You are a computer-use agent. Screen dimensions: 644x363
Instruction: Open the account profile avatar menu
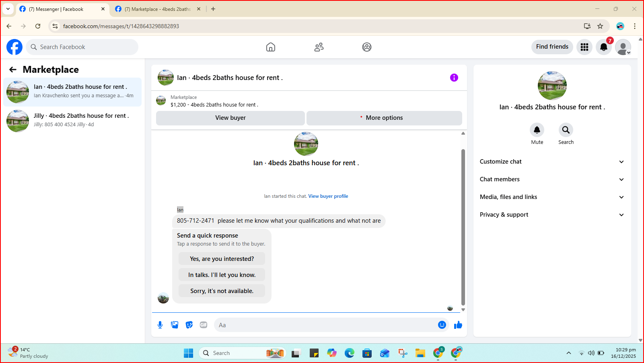(623, 47)
